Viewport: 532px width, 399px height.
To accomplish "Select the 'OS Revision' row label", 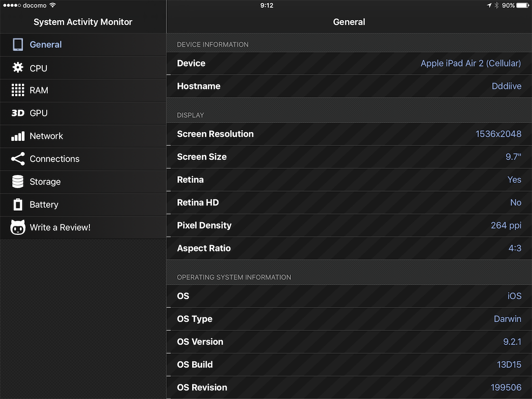I will [x=202, y=388].
